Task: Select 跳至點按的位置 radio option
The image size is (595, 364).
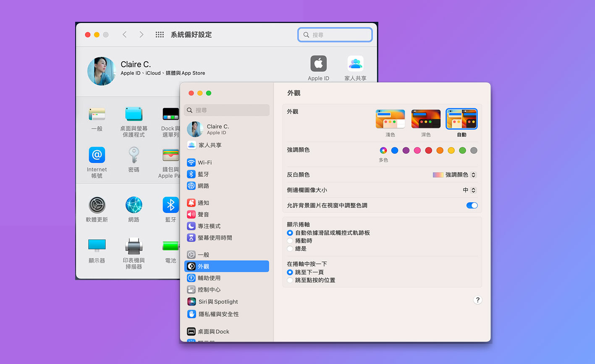Action: pos(290,280)
